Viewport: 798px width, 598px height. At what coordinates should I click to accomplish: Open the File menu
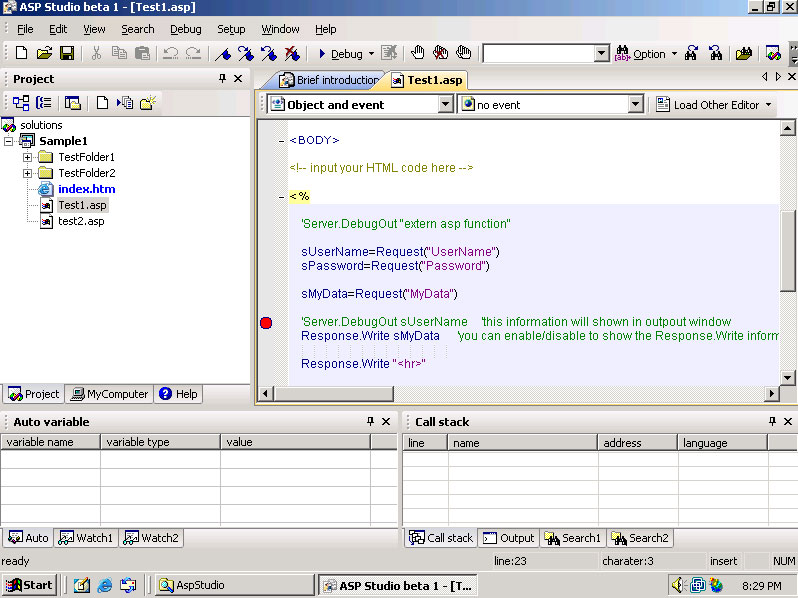point(25,29)
